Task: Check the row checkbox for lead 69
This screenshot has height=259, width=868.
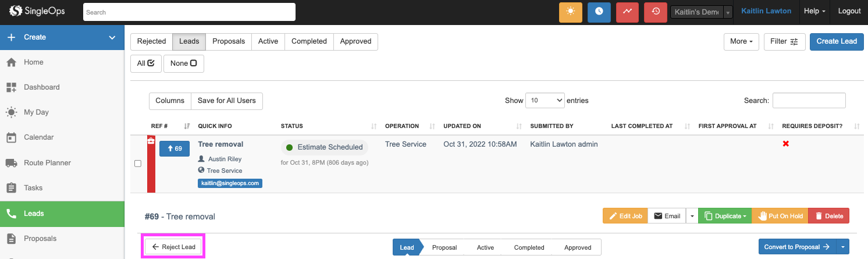Action: point(138,164)
